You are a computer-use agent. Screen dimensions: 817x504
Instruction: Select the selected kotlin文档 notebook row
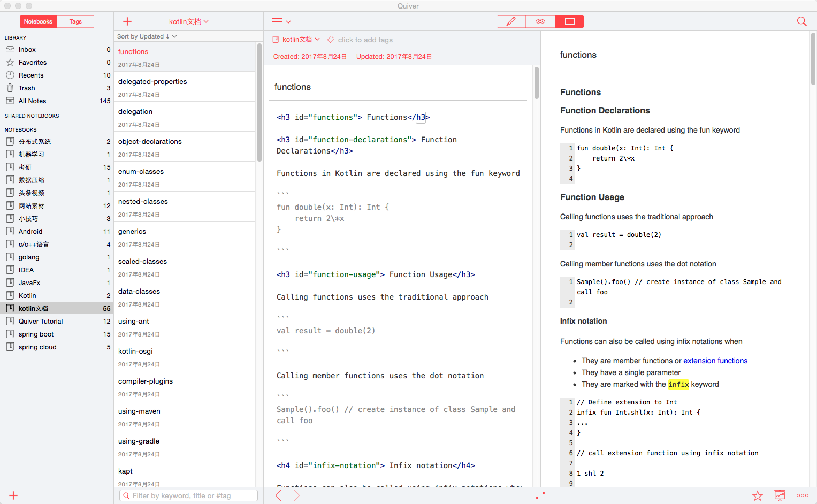(x=57, y=309)
